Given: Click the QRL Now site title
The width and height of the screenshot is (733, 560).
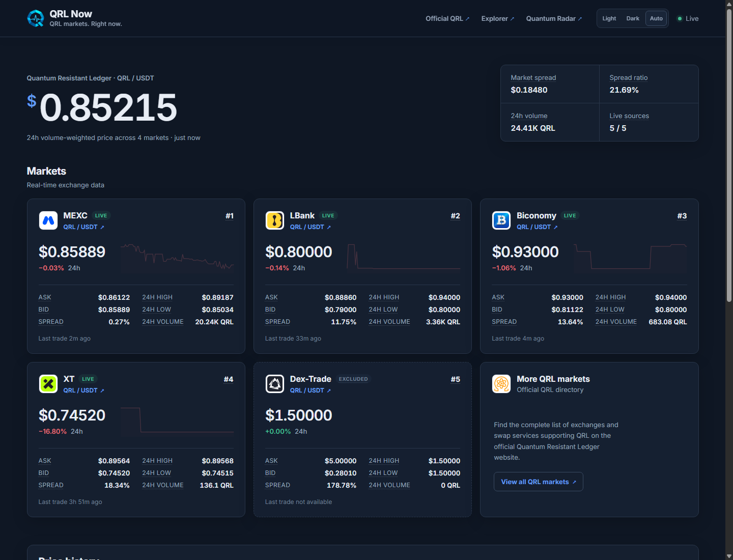Looking at the screenshot, I should (x=71, y=14).
